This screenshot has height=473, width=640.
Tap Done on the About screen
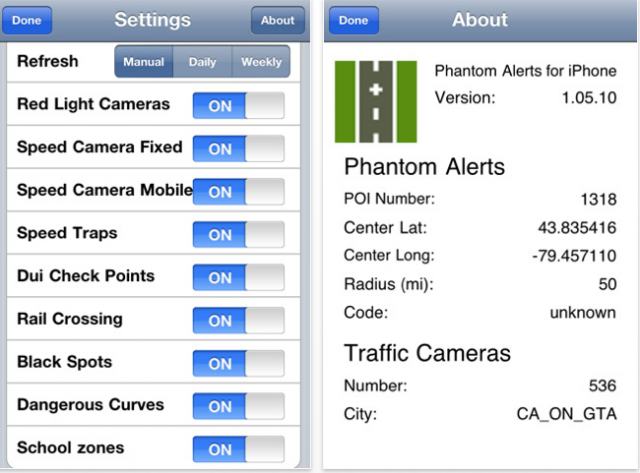[354, 20]
